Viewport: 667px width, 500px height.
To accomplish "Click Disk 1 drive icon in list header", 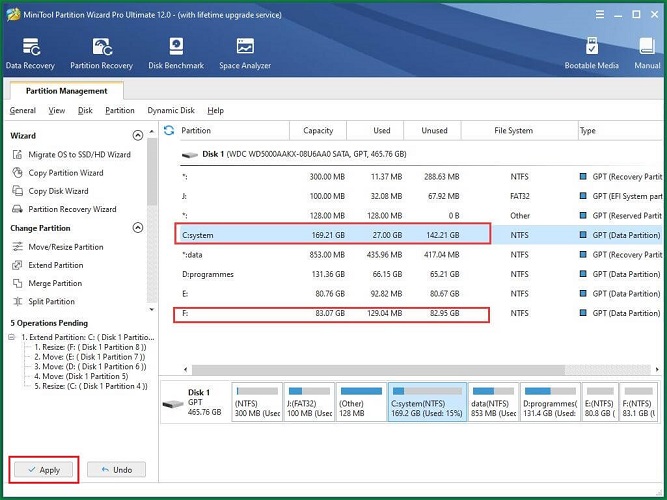I will [x=190, y=154].
